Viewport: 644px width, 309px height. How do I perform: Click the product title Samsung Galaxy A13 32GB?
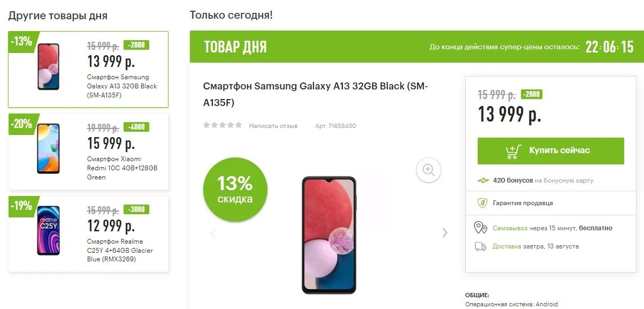point(316,94)
